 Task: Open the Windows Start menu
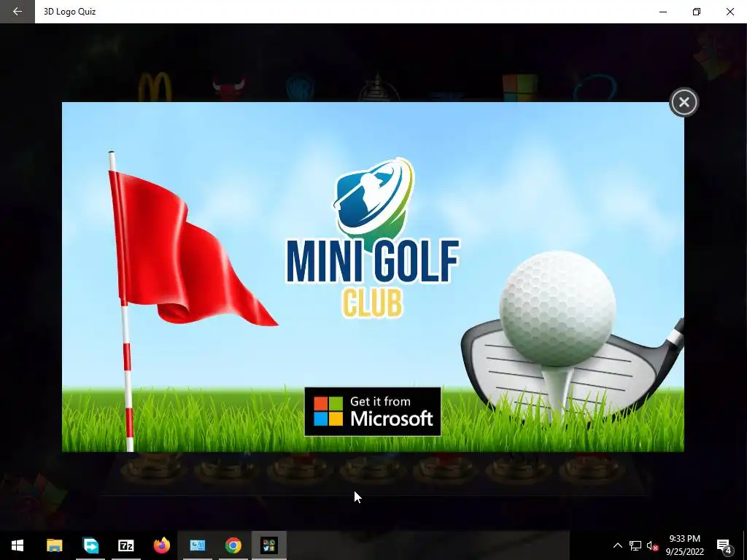pyautogui.click(x=18, y=545)
